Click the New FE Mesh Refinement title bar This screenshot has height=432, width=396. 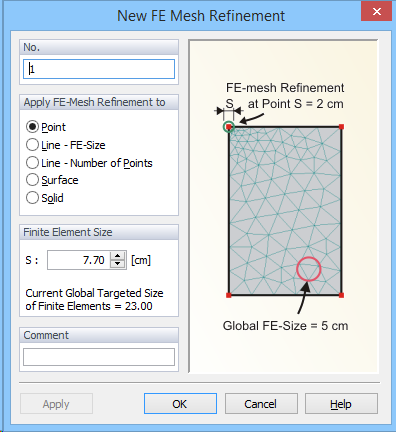click(x=201, y=16)
